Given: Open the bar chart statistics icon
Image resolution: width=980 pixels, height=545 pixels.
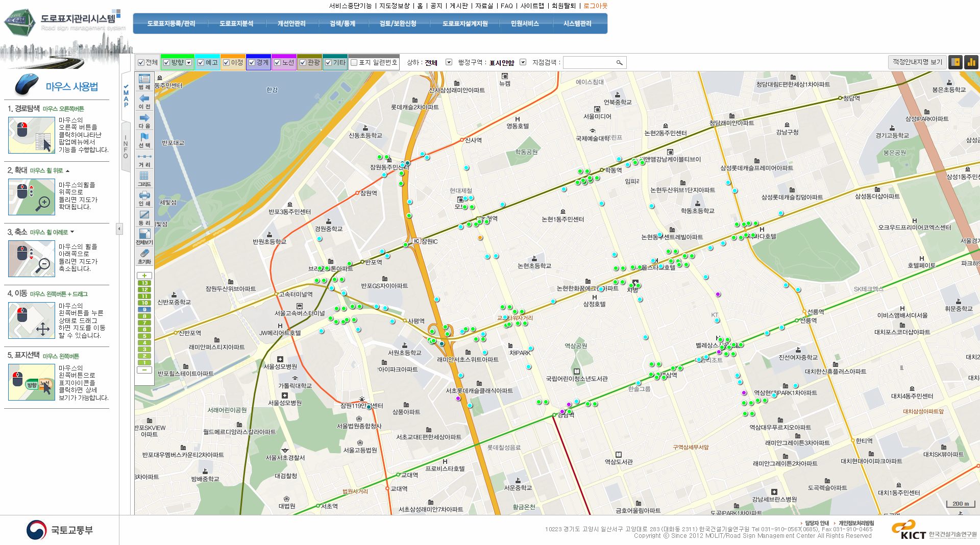Looking at the screenshot, I should coord(971,62).
